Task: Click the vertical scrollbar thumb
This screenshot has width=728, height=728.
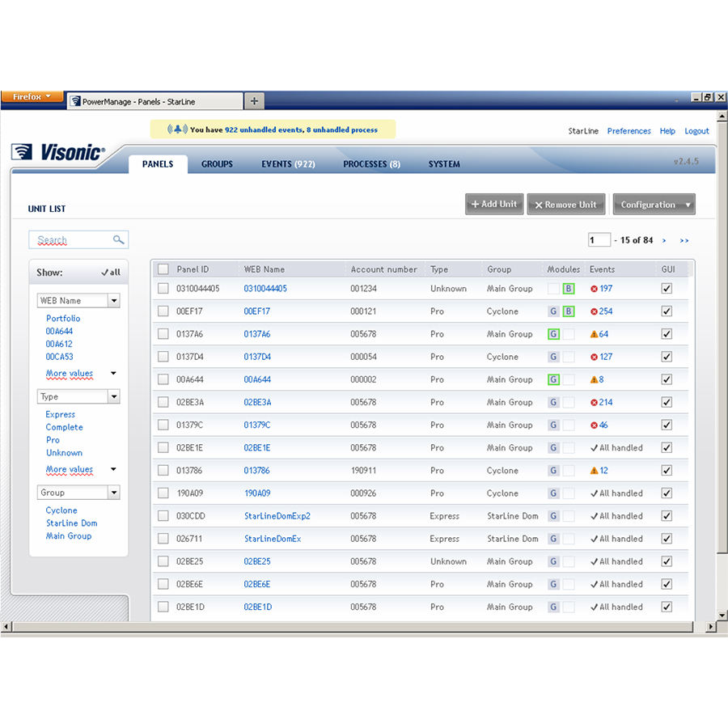Action: click(x=722, y=337)
